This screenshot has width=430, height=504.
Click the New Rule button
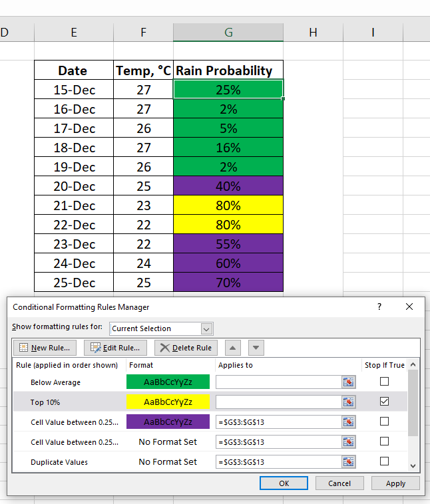(45, 348)
